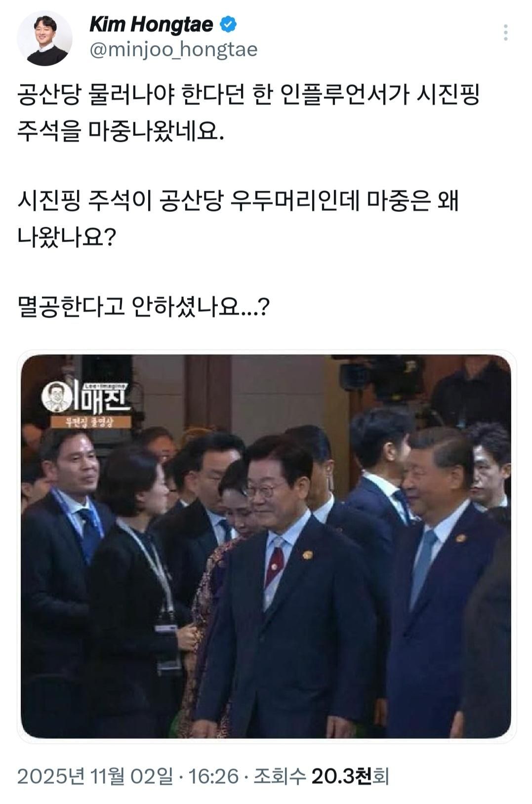The height and width of the screenshot is (804, 532).
Task: Open the three-dot more options menu
Action: point(505,33)
